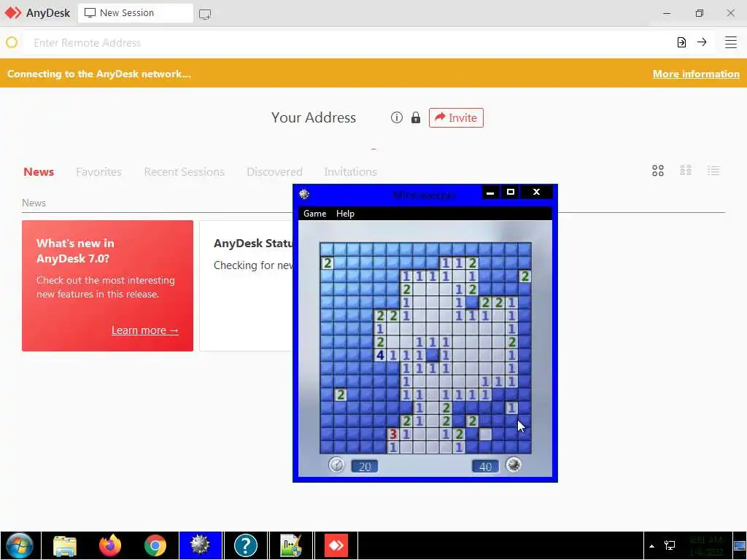Image resolution: width=747 pixels, height=560 pixels.
Task: Click the Learn more link
Action: (x=145, y=330)
